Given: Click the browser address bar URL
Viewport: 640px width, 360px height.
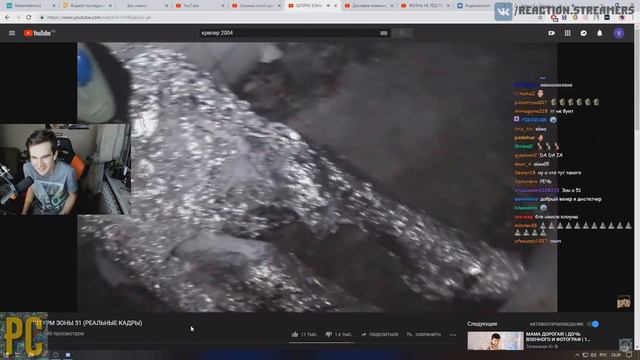Looking at the screenshot, I should pyautogui.click(x=99, y=18).
